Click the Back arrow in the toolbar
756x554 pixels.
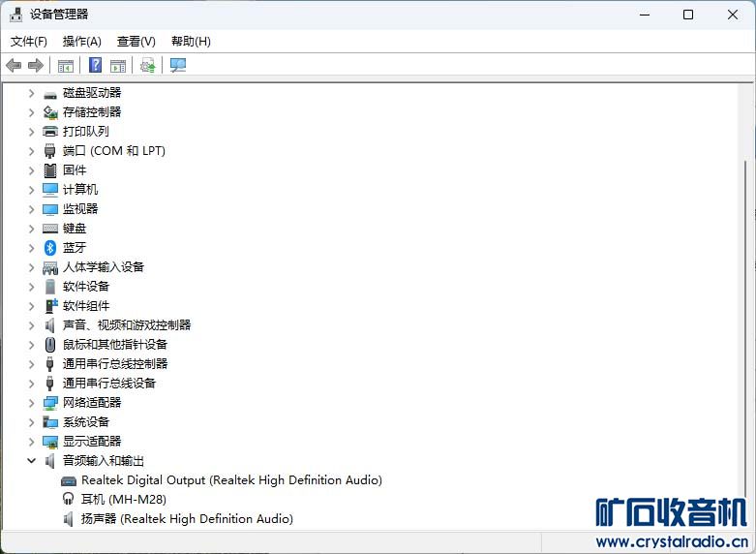(14, 65)
